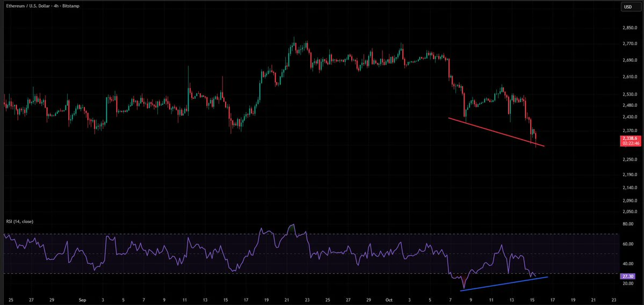Click the 2,090.0 price axis label

click(629, 200)
